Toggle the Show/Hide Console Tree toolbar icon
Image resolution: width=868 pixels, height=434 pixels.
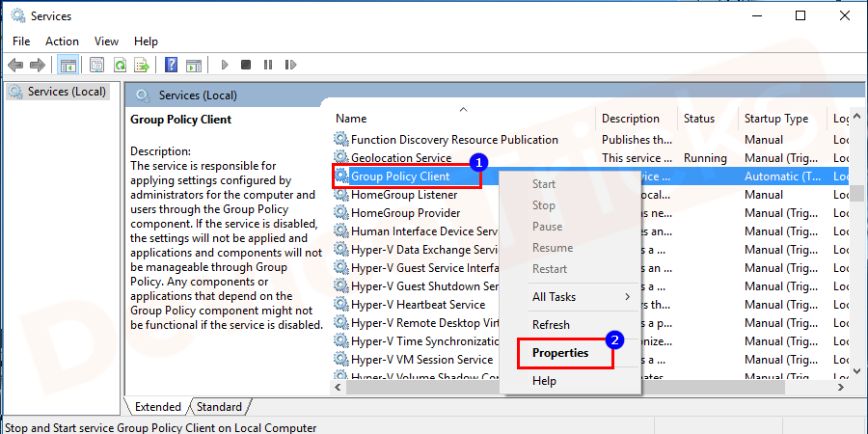coord(68,65)
